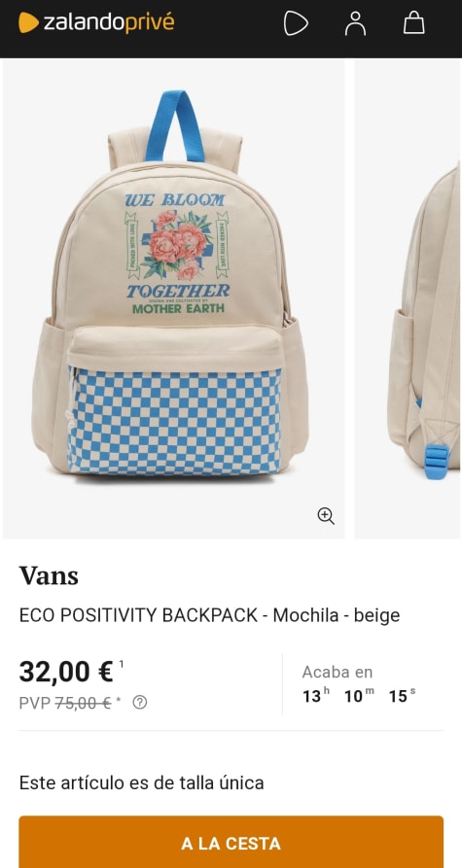This screenshot has height=868, width=462.
Task: Click the Acaba en countdown timer
Action: tap(358, 684)
